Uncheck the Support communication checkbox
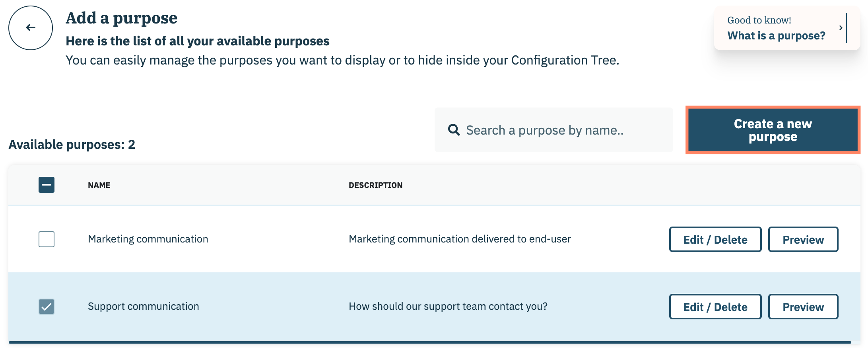This screenshot has width=868, height=348. [47, 307]
